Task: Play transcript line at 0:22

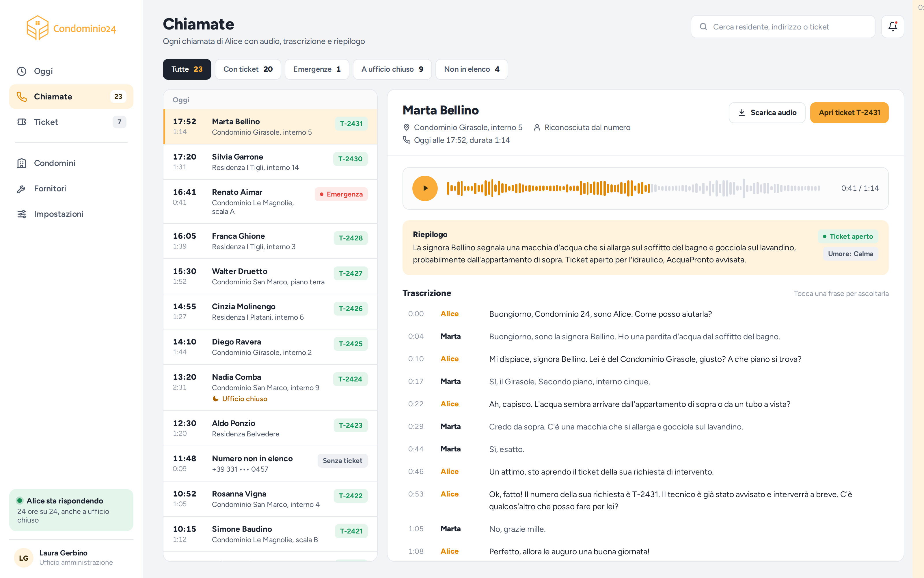Action: click(645, 404)
